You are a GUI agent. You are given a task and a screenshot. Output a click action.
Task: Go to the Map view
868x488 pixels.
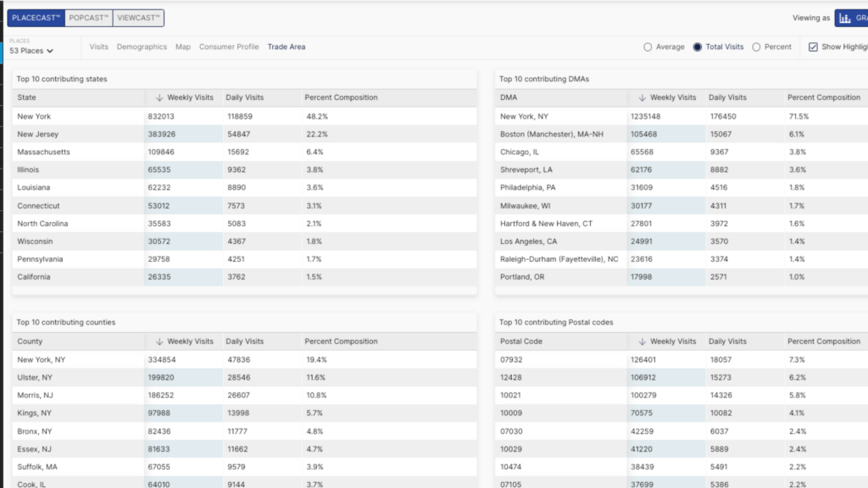coord(183,47)
